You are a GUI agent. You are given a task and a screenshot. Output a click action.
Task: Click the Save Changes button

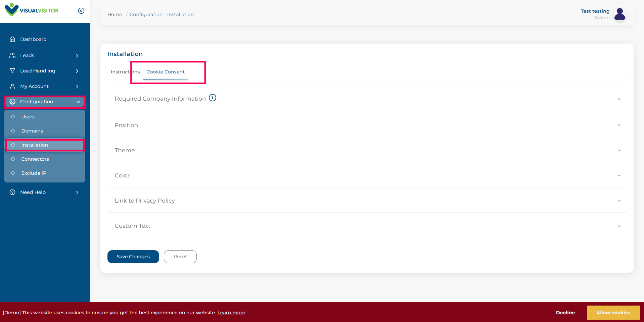[133, 257]
